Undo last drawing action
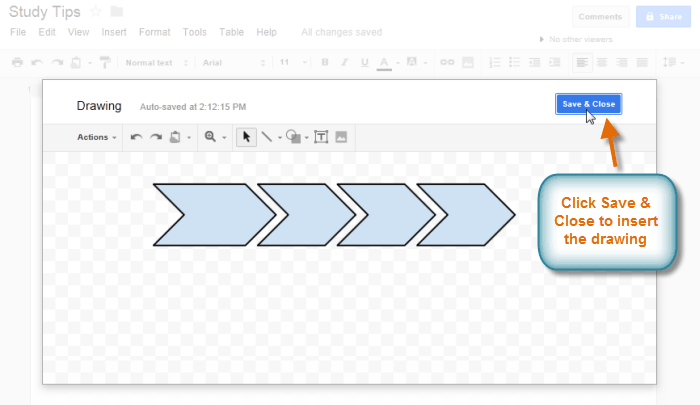This screenshot has width=700, height=405. click(x=136, y=137)
